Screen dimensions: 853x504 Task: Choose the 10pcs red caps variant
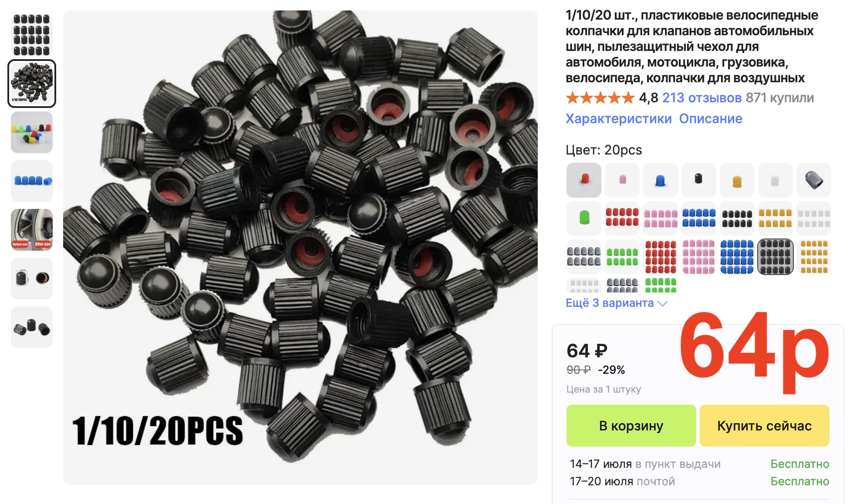(622, 218)
